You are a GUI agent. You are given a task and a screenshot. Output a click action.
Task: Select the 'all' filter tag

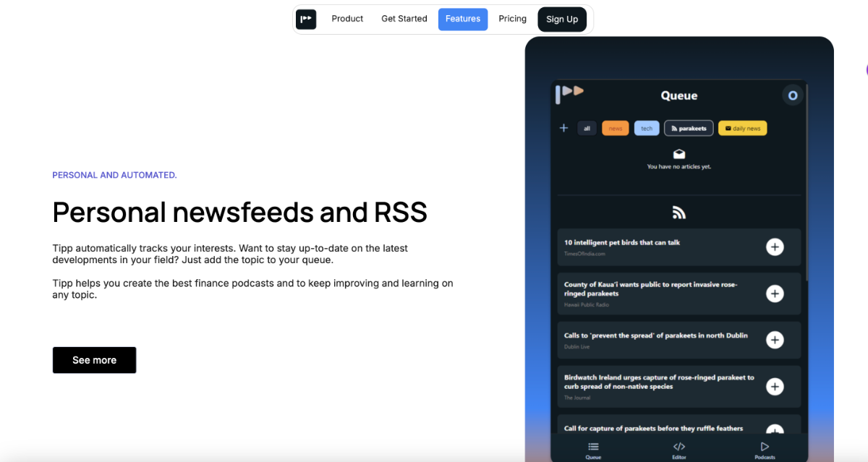587,129
